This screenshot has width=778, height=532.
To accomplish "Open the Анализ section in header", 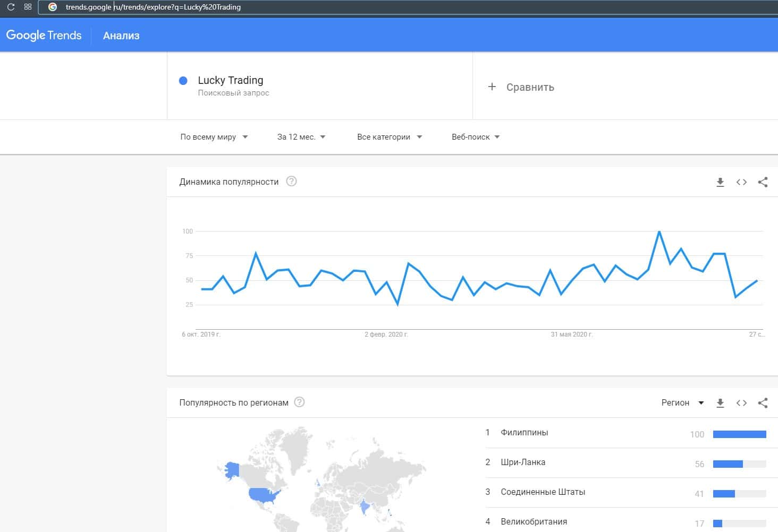I will pyautogui.click(x=121, y=36).
